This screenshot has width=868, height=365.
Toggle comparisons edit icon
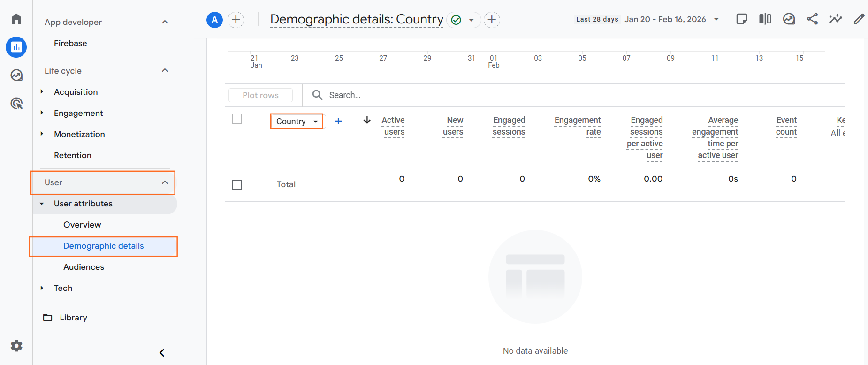(x=765, y=19)
